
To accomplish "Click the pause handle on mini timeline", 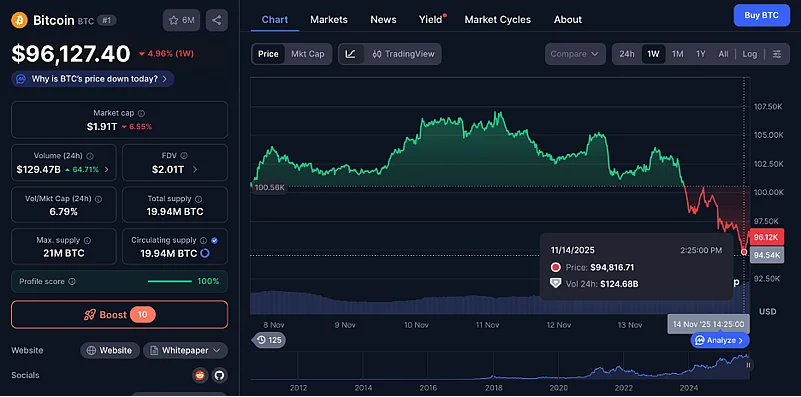I will tap(748, 365).
